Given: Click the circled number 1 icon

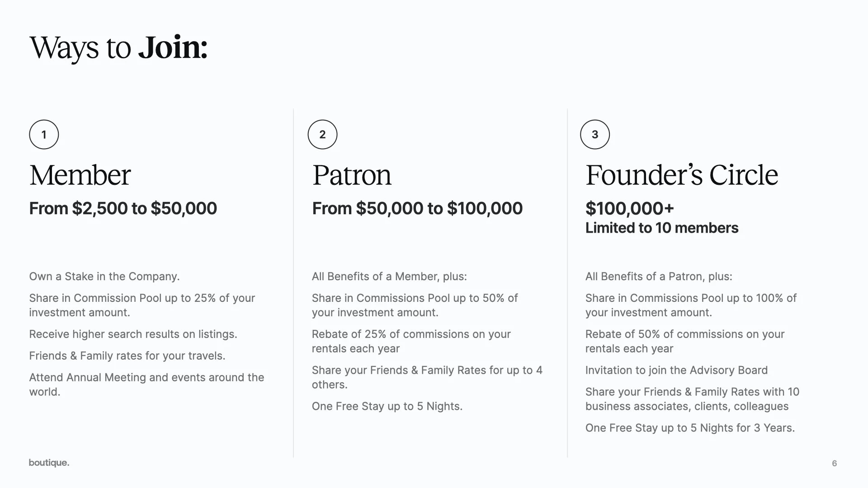Looking at the screenshot, I should click(44, 135).
